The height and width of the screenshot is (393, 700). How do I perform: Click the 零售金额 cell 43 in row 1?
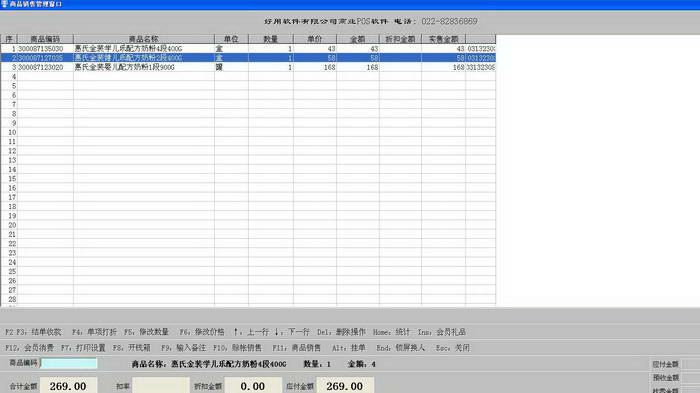[x=443, y=48]
